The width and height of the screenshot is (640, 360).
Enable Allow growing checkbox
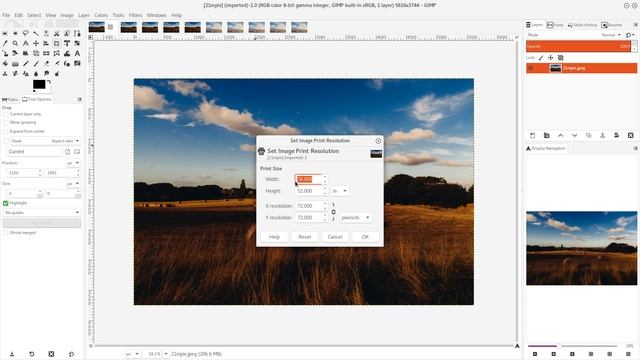6,122
